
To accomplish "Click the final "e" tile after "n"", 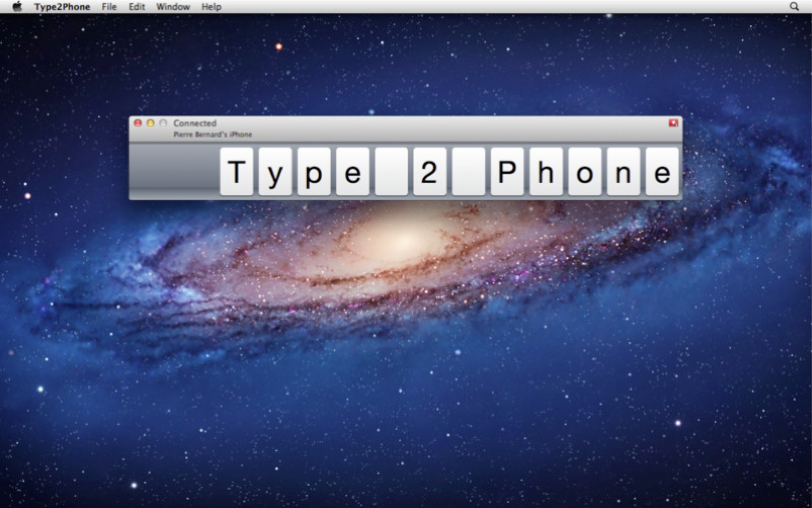I will click(662, 171).
